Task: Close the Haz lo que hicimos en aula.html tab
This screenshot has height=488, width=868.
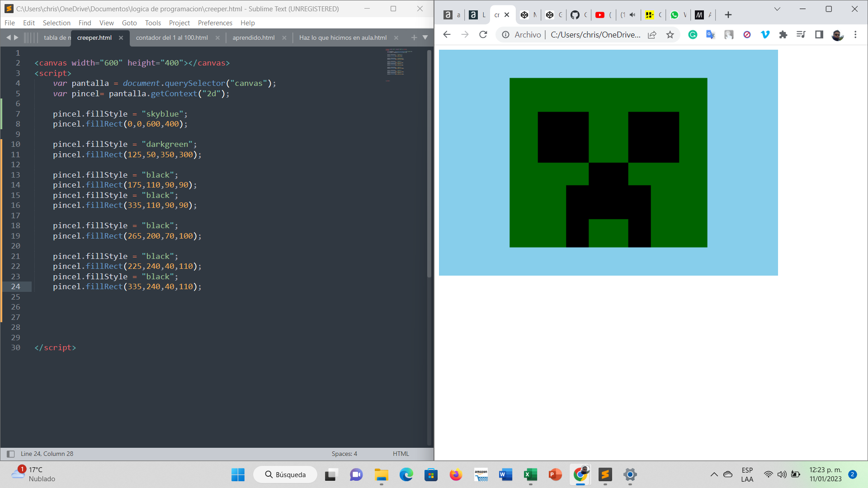Action: 396,38
